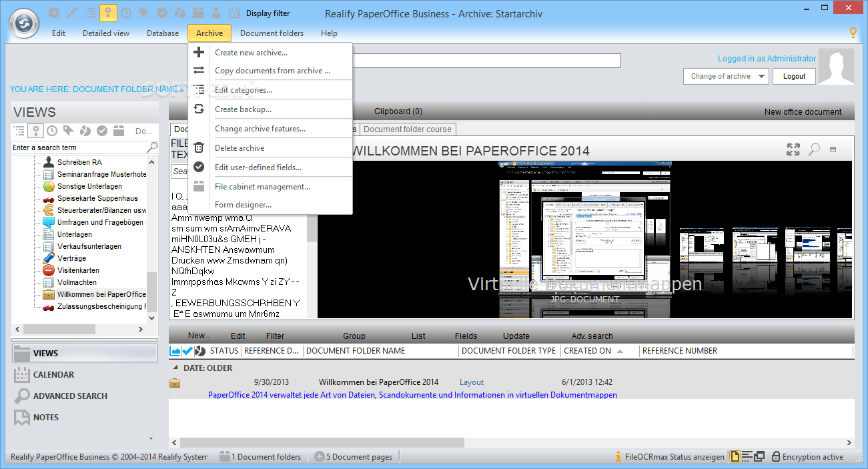This screenshot has width=868, height=469.
Task: Click the Logout button
Action: (794, 76)
